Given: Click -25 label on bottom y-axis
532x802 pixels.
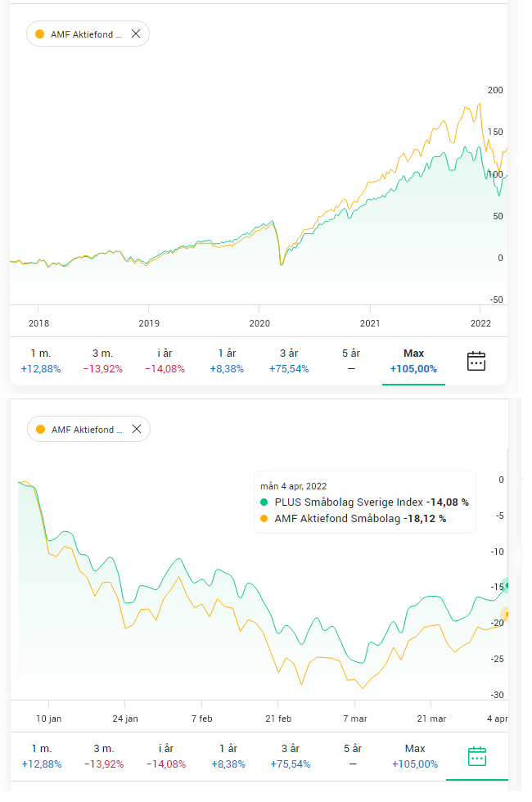Looking at the screenshot, I should (498, 659).
